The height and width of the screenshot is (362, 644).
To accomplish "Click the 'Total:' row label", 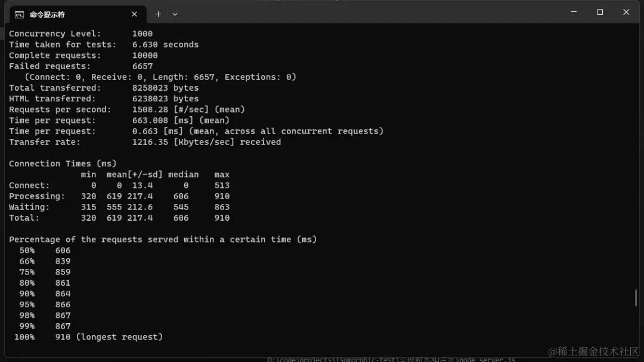I will coord(24,218).
